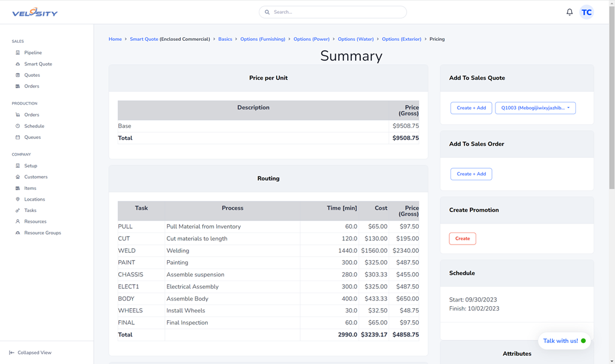Open Queues in the sidebar

click(32, 138)
